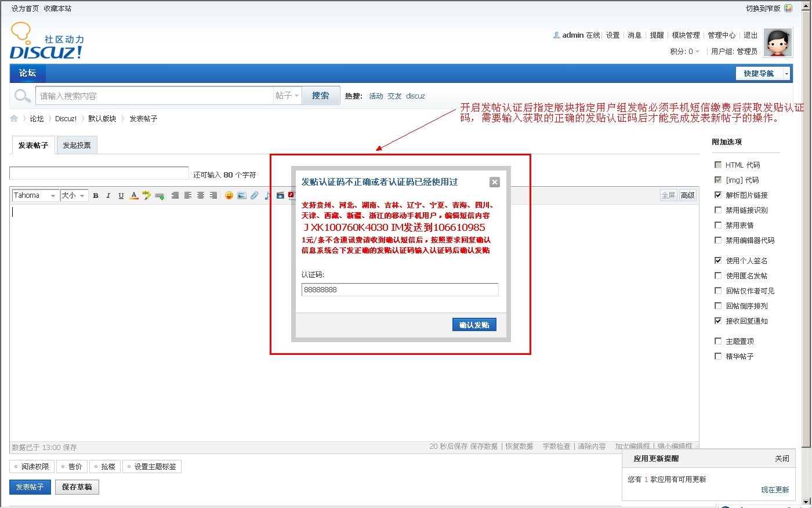
Task: Expand the 售价 option
Action: click(x=72, y=466)
